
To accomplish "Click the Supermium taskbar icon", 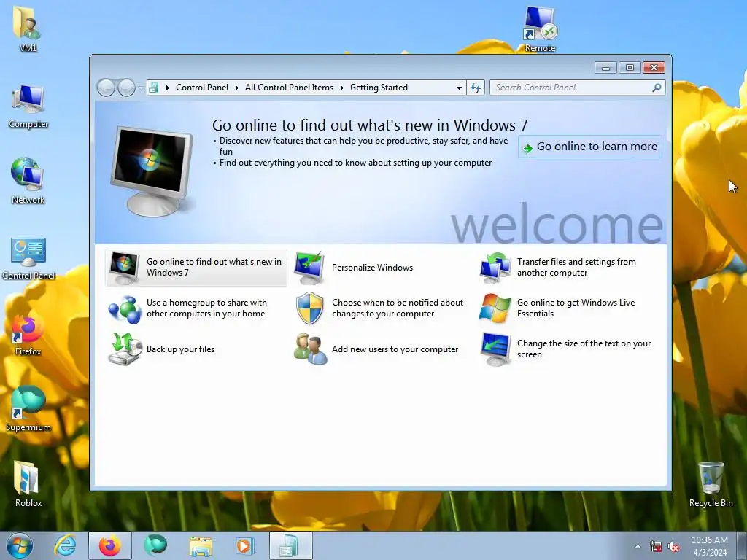I will pyautogui.click(x=155, y=545).
